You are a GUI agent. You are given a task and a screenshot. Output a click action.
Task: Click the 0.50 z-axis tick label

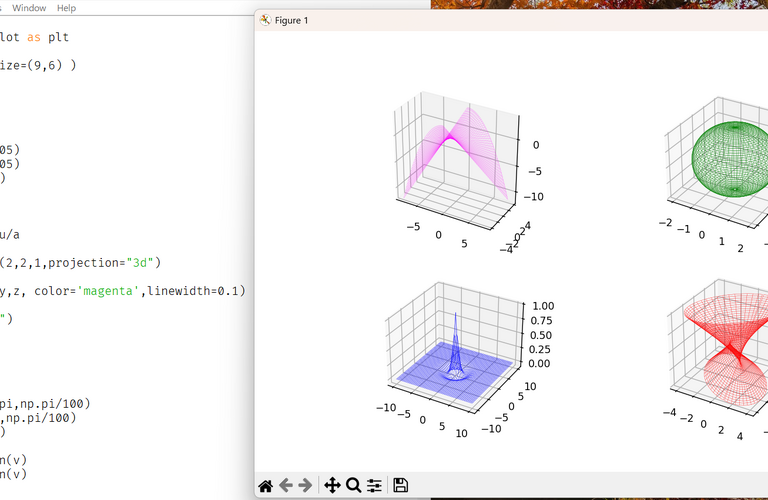click(541, 335)
